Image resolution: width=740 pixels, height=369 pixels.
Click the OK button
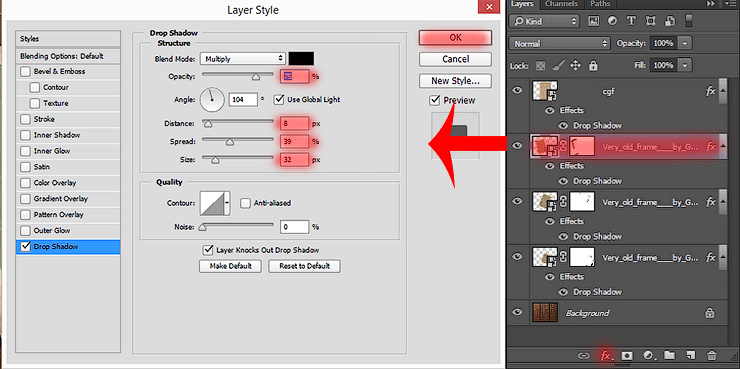point(455,38)
